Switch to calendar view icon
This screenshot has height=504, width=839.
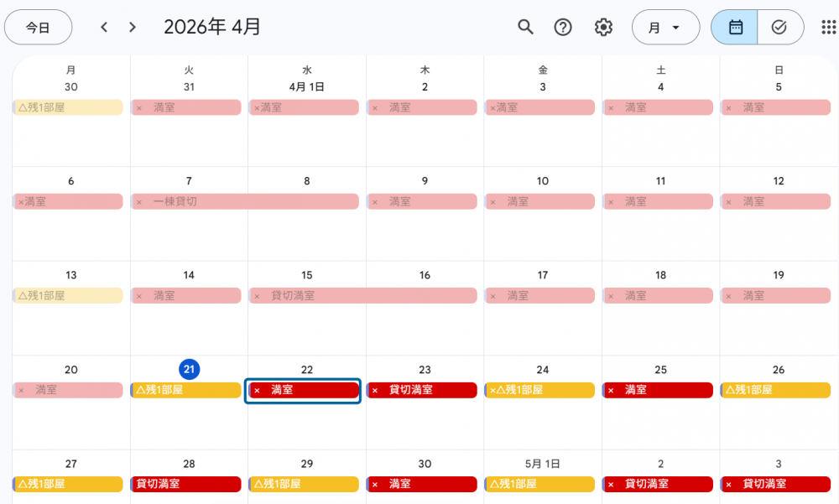point(735,27)
